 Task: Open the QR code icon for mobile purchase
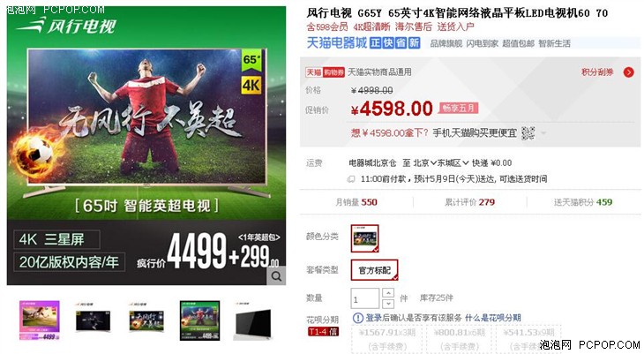coord(528,132)
